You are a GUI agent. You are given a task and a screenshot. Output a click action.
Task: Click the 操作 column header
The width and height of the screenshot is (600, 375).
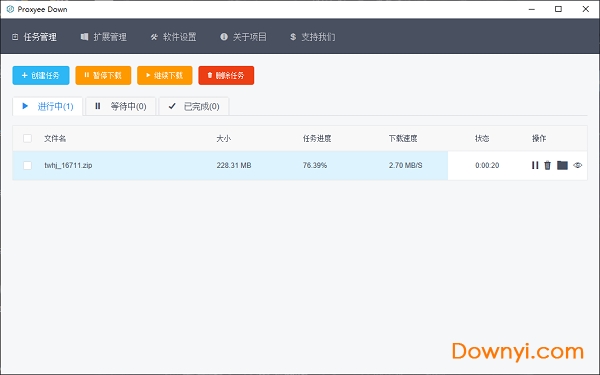(x=539, y=139)
